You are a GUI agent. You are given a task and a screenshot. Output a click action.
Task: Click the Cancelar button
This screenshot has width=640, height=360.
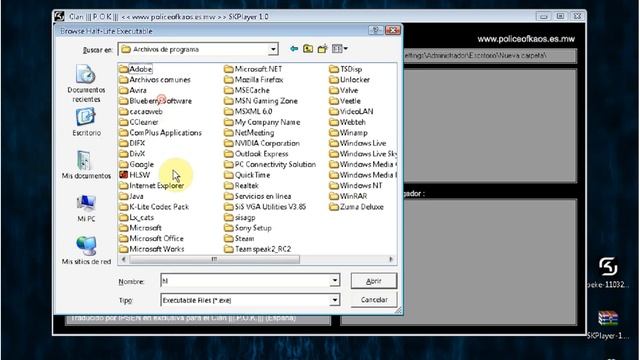[373, 300]
